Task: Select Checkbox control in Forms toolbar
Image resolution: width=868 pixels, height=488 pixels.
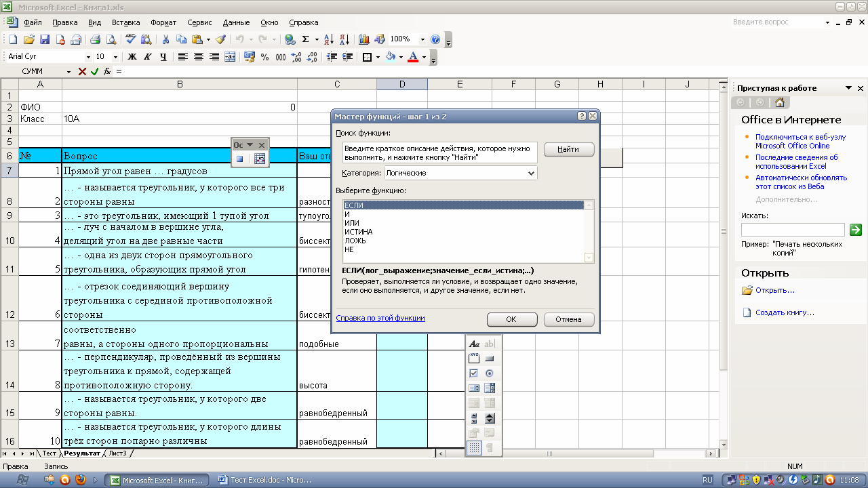Action: [x=474, y=373]
